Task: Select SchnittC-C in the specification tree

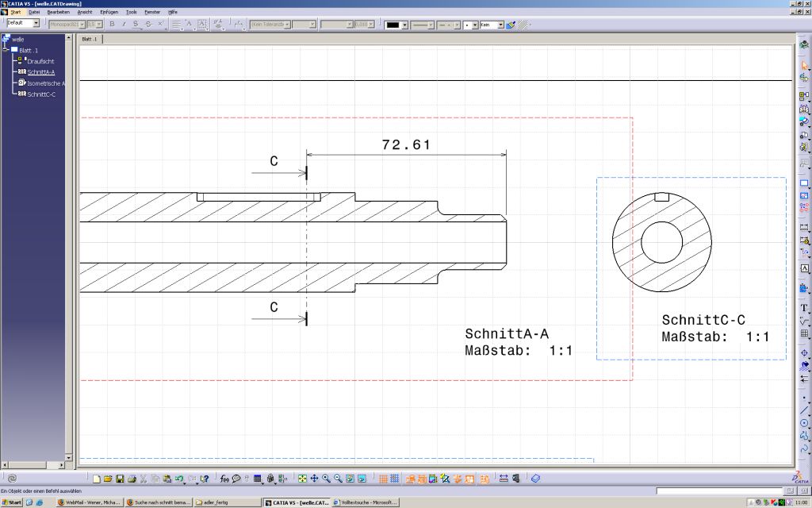Action: pos(41,94)
